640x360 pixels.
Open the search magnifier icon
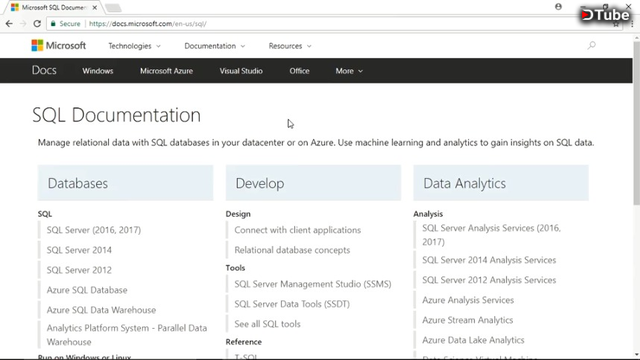[x=591, y=45]
